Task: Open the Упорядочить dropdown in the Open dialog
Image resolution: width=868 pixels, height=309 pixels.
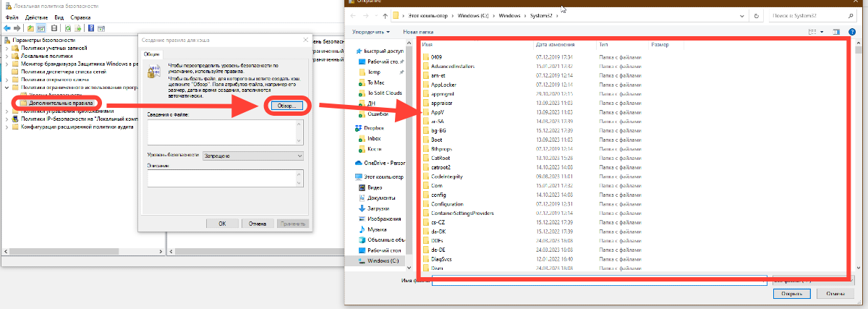Action: pyautogui.click(x=370, y=32)
